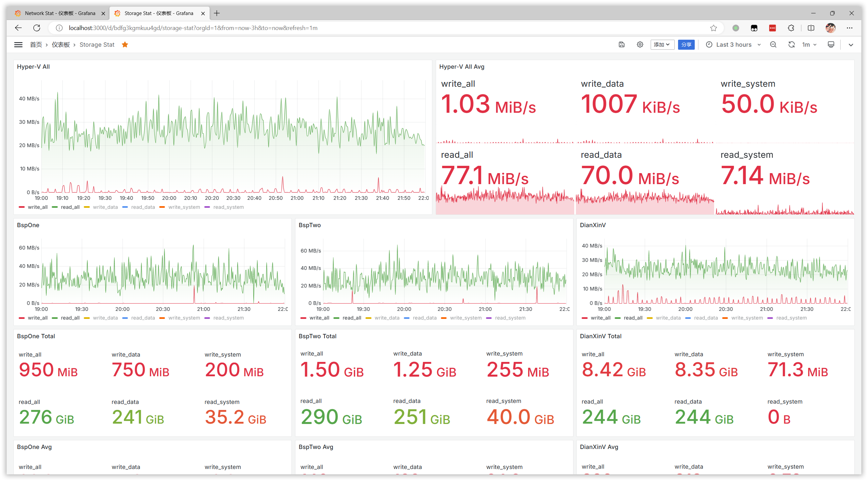
Task: Open browser extensions puzzle icon
Action: [x=791, y=28]
